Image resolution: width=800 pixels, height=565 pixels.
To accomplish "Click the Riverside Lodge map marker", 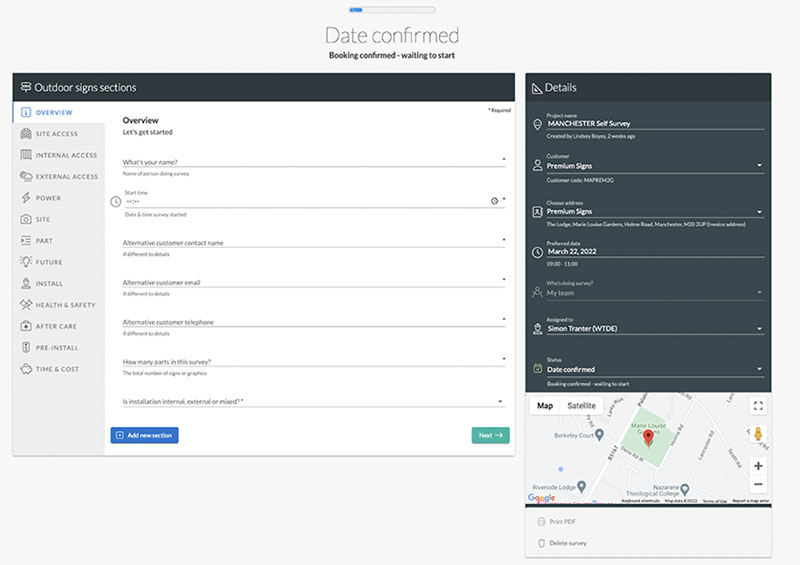I will coord(581,486).
